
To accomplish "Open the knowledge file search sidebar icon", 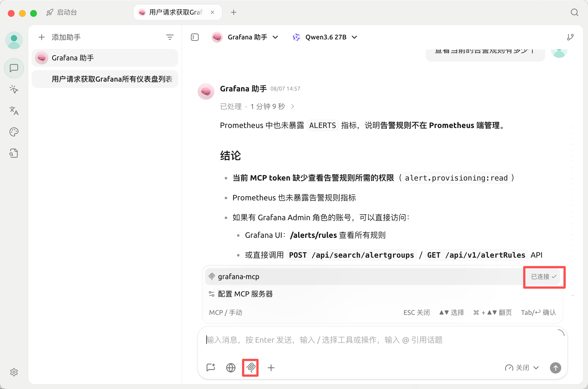I will [14, 153].
